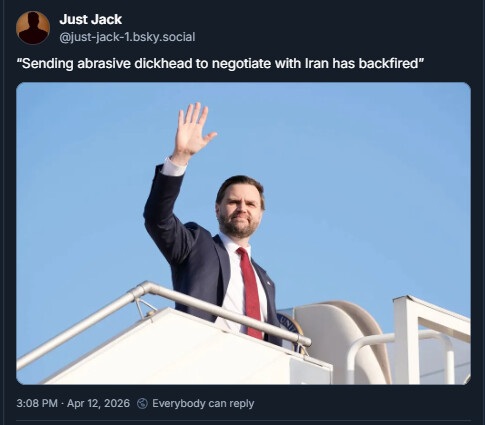Visit the @just-jack-1.bsky.social handle
Viewport: 485px width, 425px height.
[127, 37]
